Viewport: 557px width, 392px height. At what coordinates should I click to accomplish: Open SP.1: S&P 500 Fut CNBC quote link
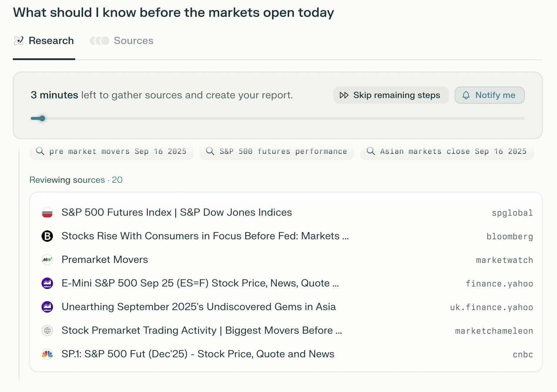point(198,354)
